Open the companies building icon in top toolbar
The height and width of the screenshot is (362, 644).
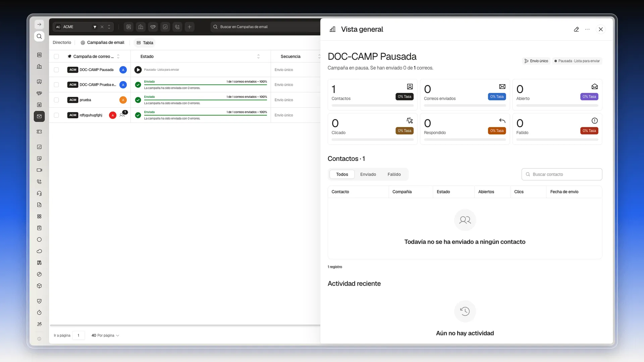click(x=141, y=27)
